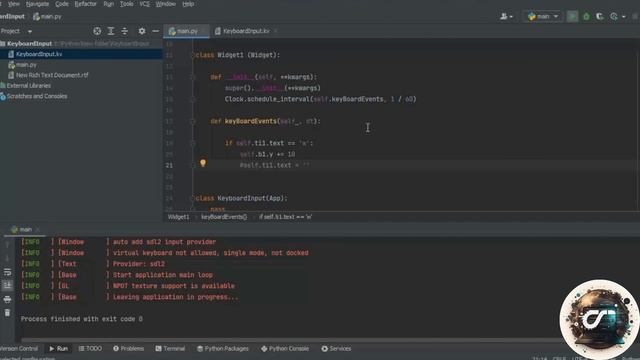
Task: Close the KeyboardInput.kv editor tab
Action: point(276,31)
